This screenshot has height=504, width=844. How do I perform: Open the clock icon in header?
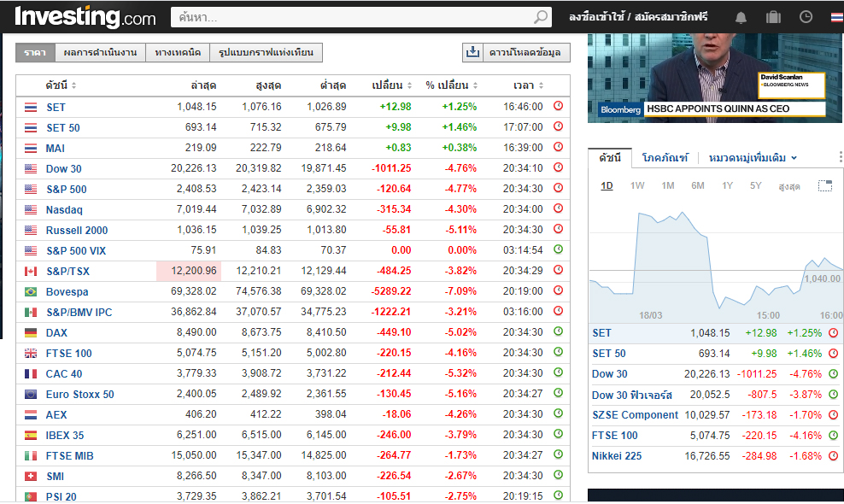(806, 17)
